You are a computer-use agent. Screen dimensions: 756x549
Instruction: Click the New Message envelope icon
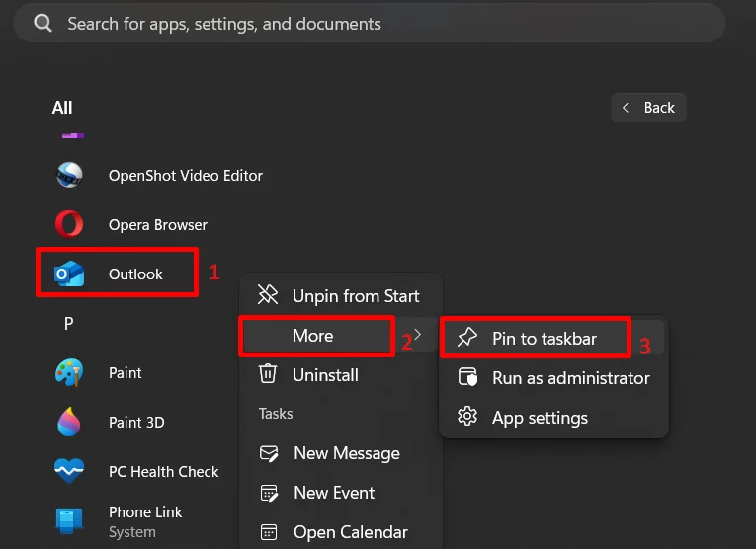click(x=269, y=453)
